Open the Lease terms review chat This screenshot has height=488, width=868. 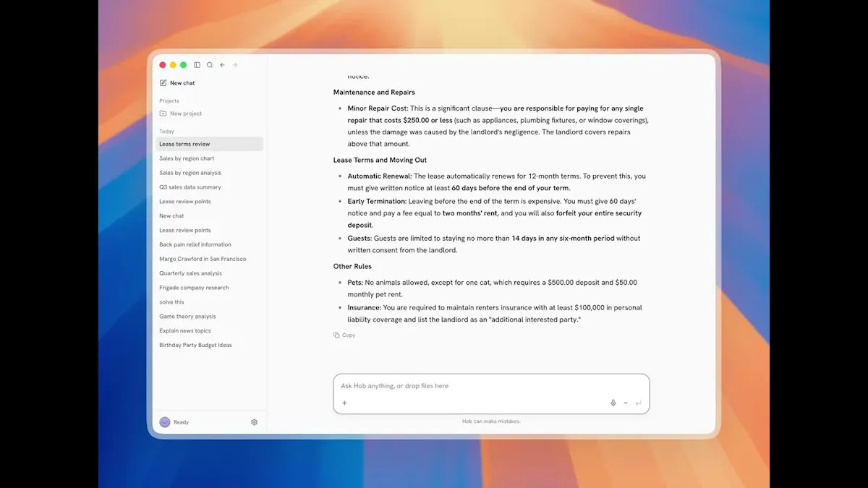point(210,144)
